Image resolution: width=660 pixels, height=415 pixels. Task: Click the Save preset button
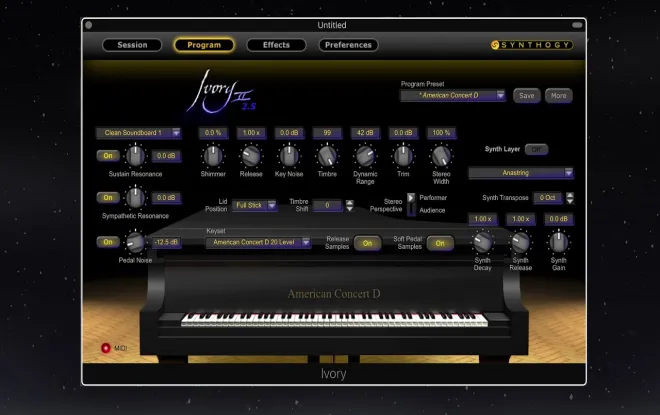[x=527, y=96]
